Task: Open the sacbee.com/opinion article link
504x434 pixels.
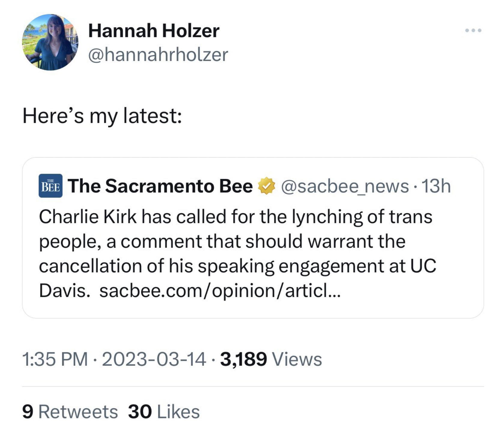Action: click(x=220, y=291)
